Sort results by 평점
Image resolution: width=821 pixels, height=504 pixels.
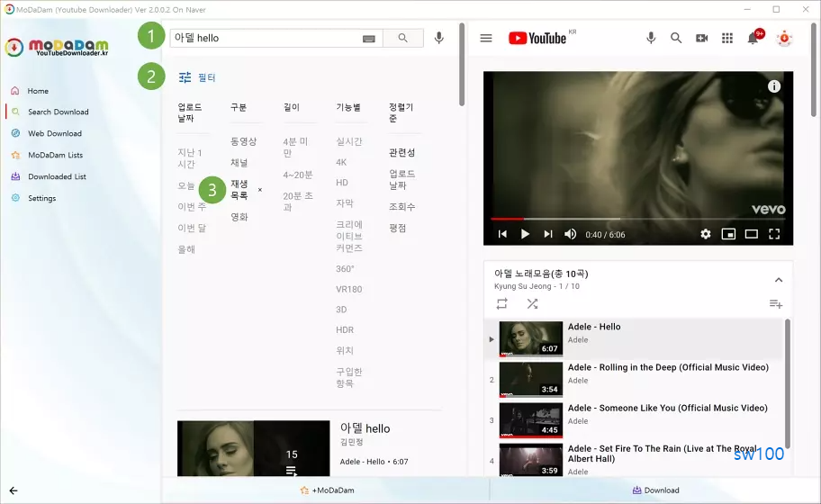(x=397, y=228)
